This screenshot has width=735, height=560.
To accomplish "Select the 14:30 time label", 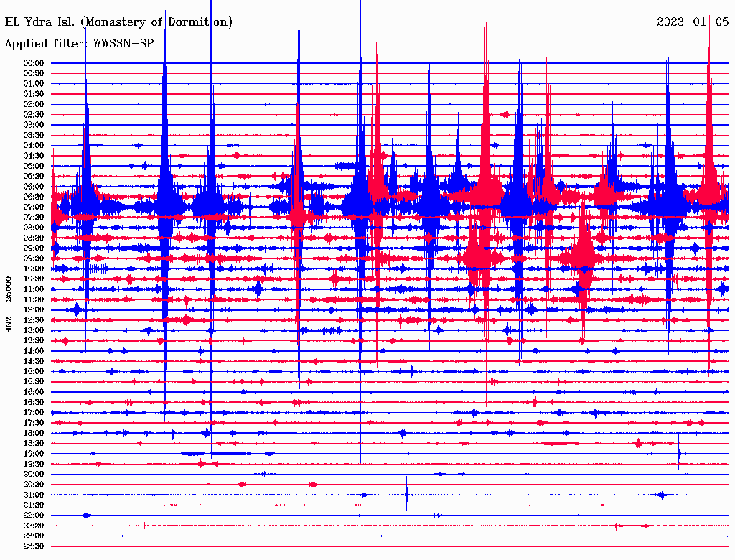I will [x=34, y=362].
